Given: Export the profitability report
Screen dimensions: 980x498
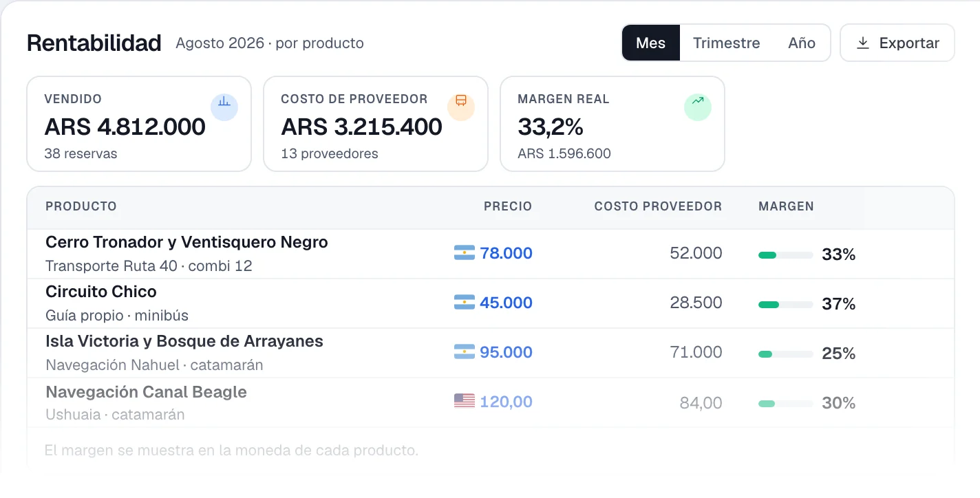Looking at the screenshot, I should click(897, 43).
